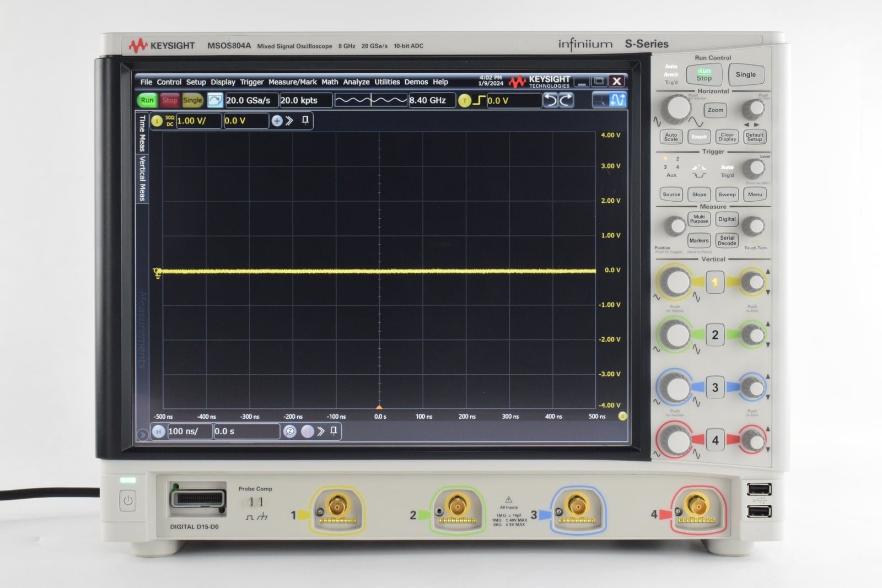Select the 20.0 kpts memory depth field
This screenshot has width=882, height=588.
point(306,100)
